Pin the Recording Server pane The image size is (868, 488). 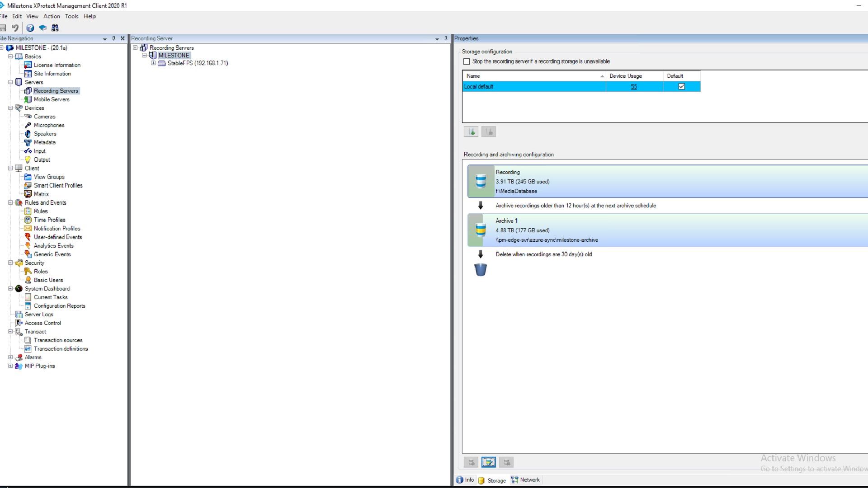(446, 38)
